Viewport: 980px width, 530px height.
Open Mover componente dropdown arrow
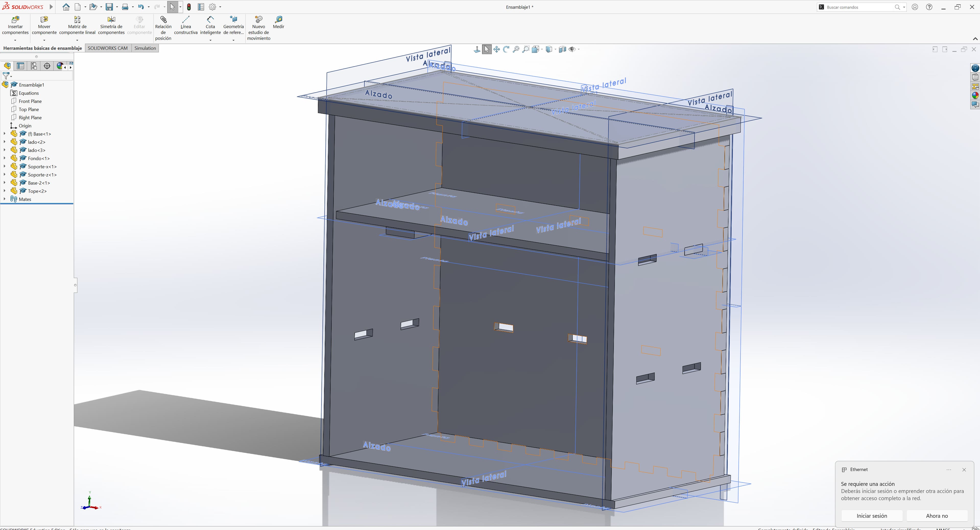click(44, 40)
